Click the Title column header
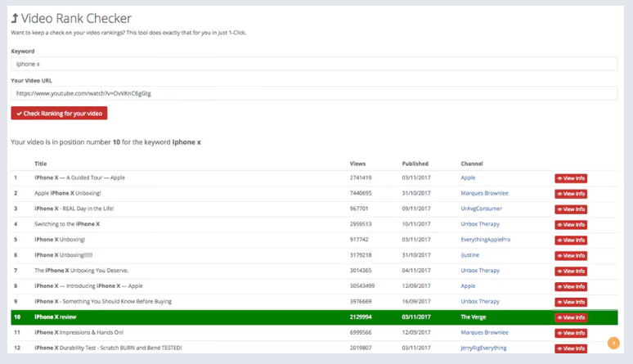 [x=40, y=164]
